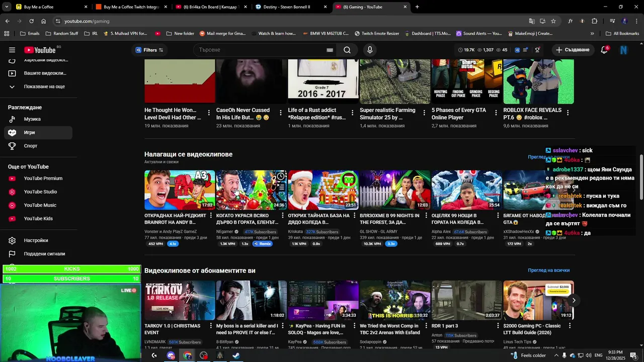Go to the YouTube home logo
The width and height of the screenshot is (644, 362).
(40, 50)
